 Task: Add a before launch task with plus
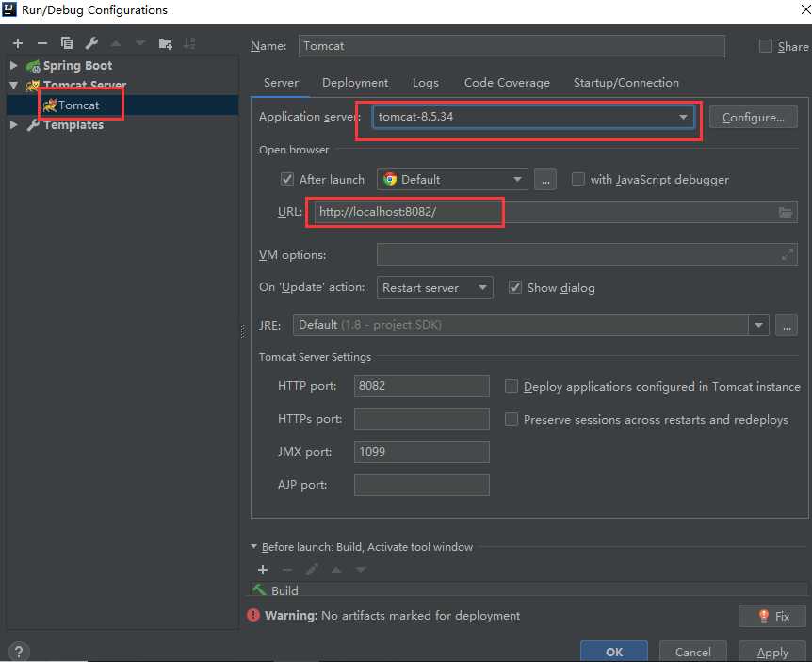[x=263, y=570]
